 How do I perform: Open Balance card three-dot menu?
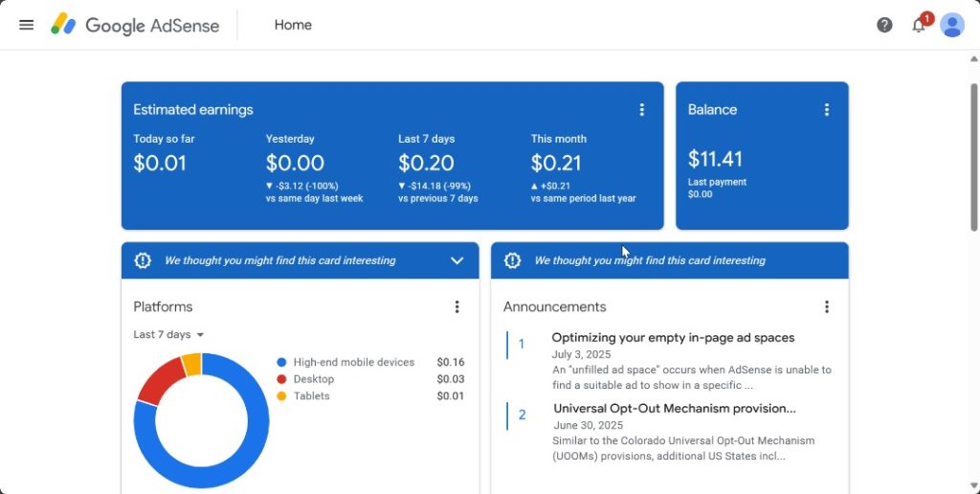pos(827,110)
